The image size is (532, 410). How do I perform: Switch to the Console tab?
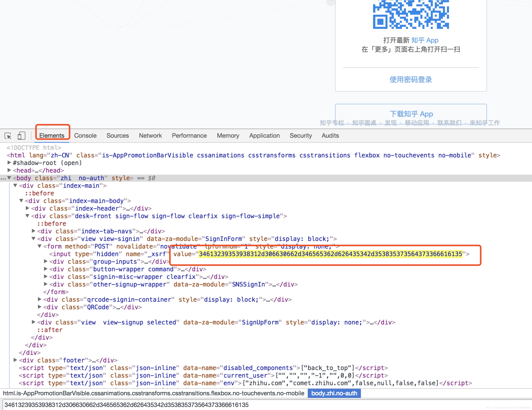pos(85,136)
